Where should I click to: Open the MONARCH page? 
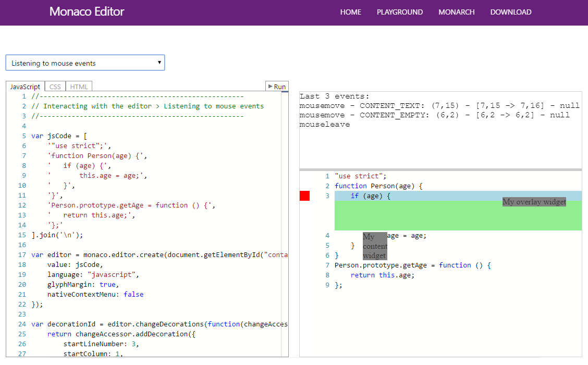point(456,12)
